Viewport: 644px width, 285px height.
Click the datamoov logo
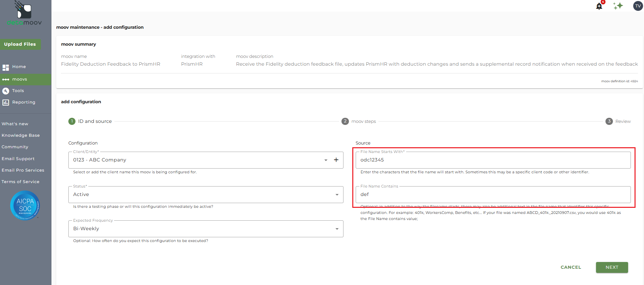24,14
